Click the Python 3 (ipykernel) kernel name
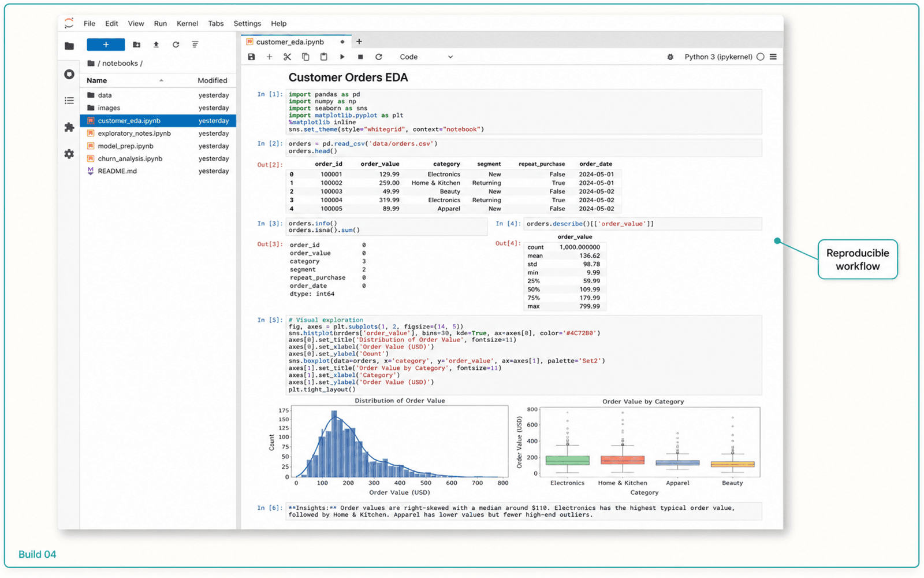Image resolution: width=924 pixels, height=578 pixels. tap(718, 57)
